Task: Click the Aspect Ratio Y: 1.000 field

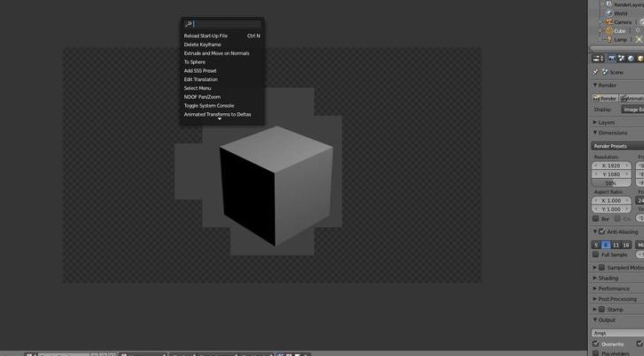Action: pyautogui.click(x=611, y=209)
